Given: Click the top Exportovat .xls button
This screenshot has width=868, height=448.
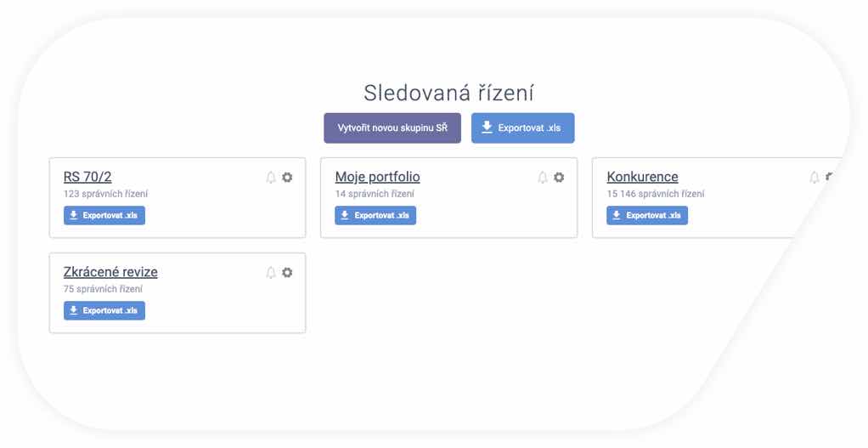Looking at the screenshot, I should (x=522, y=128).
